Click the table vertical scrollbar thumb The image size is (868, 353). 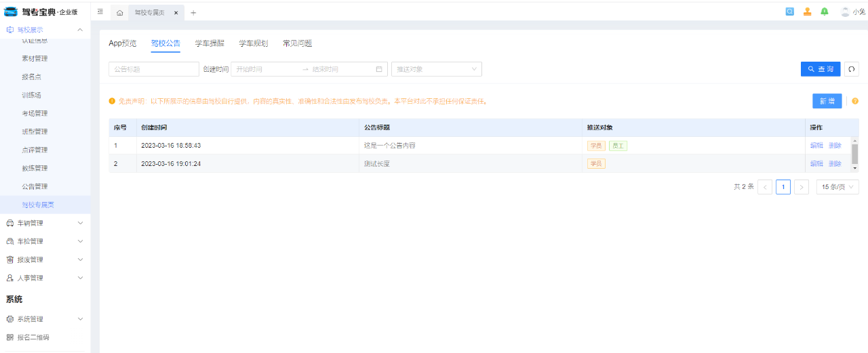tap(855, 154)
